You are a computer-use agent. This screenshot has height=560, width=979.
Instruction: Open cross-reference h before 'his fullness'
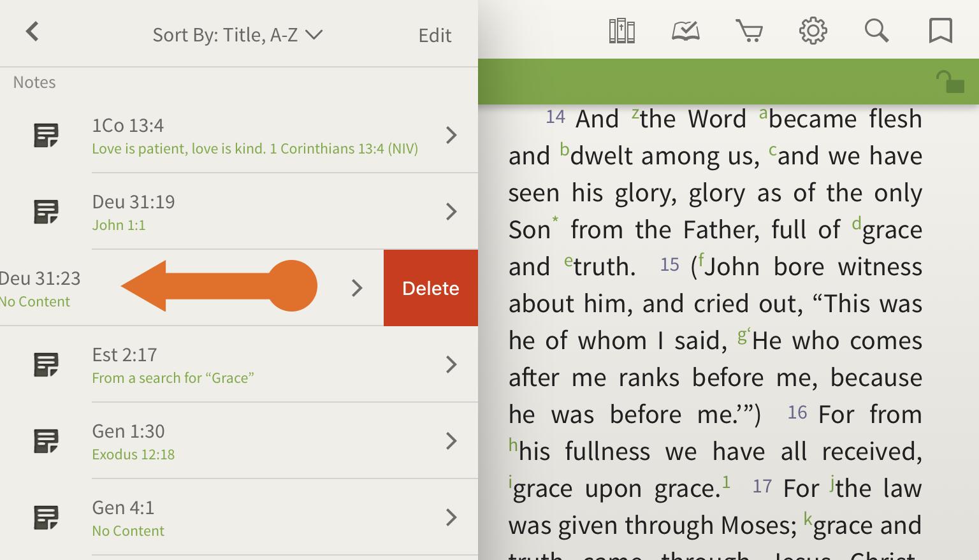(513, 445)
